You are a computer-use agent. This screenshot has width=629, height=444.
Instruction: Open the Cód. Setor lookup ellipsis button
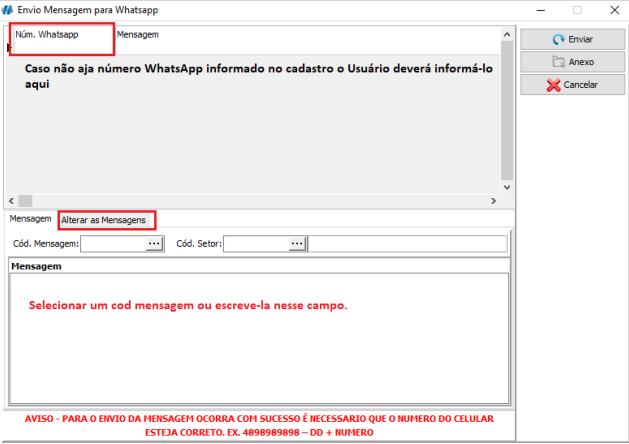tap(297, 243)
